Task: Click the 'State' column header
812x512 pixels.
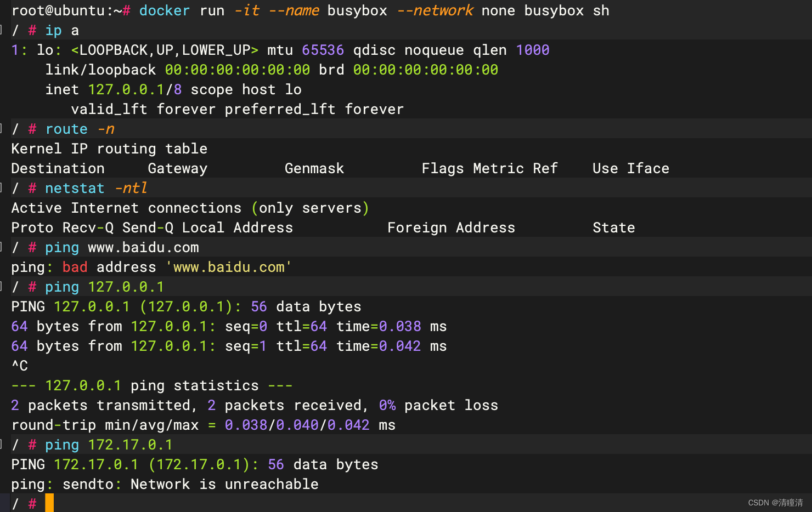Action: click(614, 227)
